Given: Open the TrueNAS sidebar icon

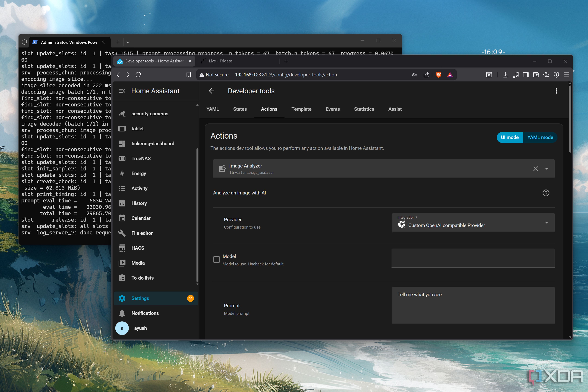Looking at the screenshot, I should [x=122, y=158].
